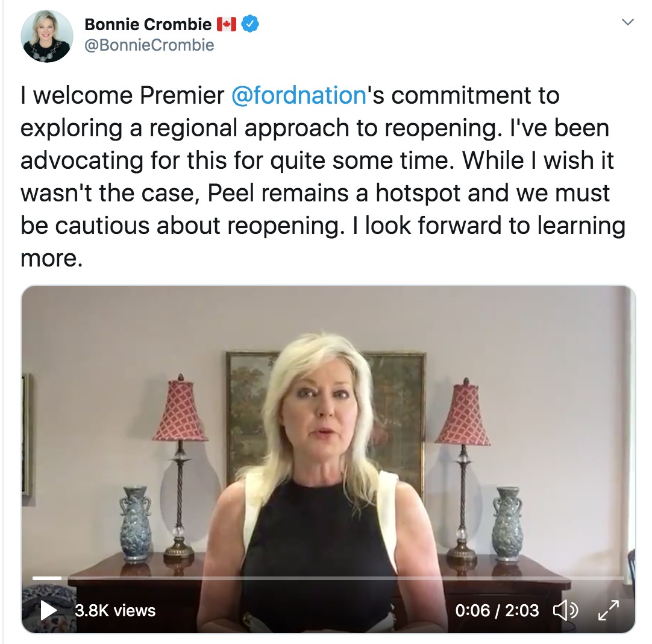Mute the video using the speaker icon
Screen dimensions: 652x644
(x=565, y=610)
